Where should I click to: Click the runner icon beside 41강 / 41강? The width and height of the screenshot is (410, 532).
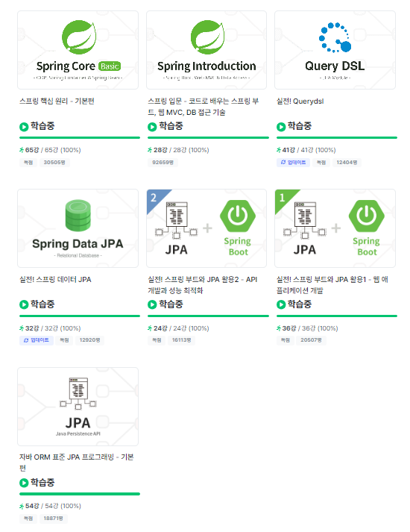(279, 150)
